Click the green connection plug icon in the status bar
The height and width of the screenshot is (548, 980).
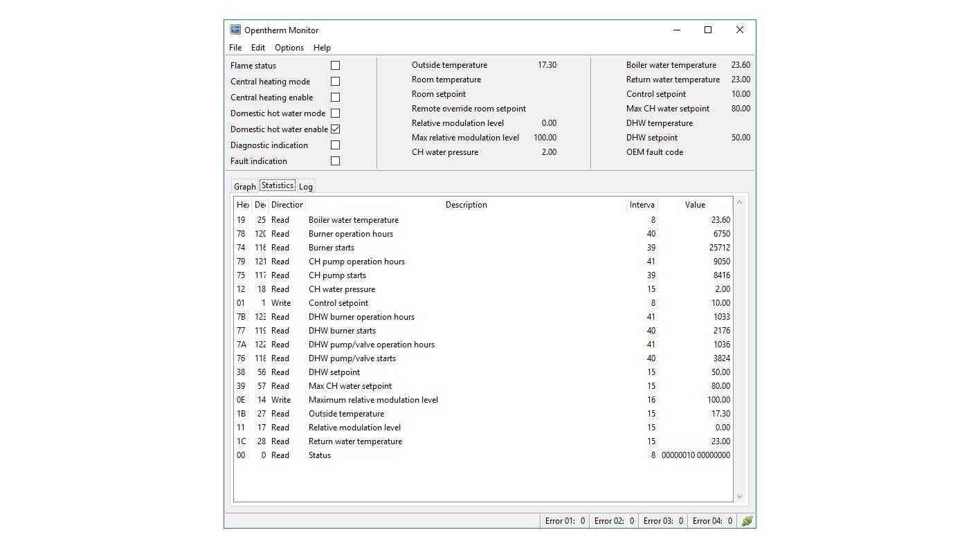(747, 521)
